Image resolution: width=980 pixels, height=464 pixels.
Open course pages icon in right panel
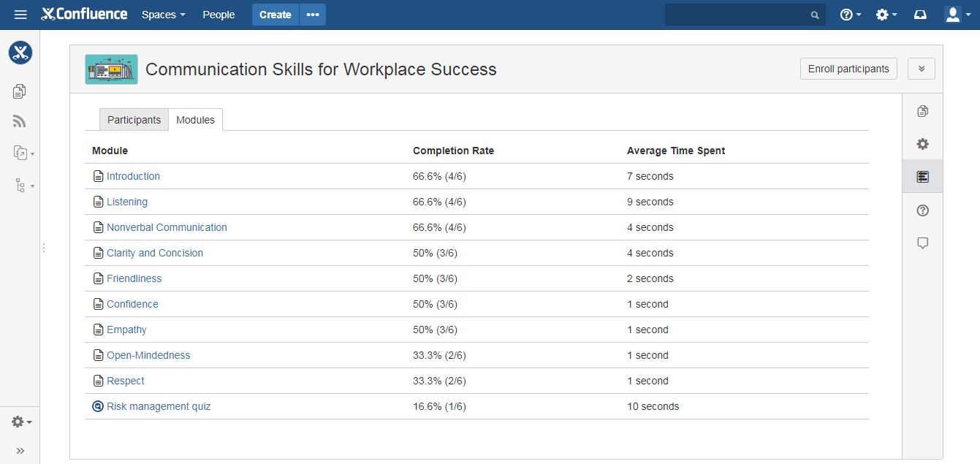(x=922, y=110)
